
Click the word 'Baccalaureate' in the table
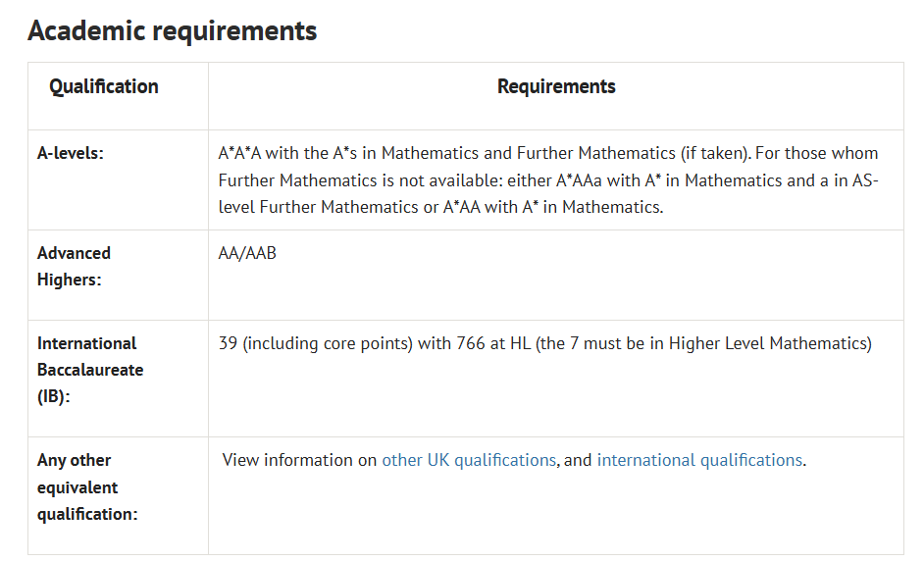pos(90,370)
